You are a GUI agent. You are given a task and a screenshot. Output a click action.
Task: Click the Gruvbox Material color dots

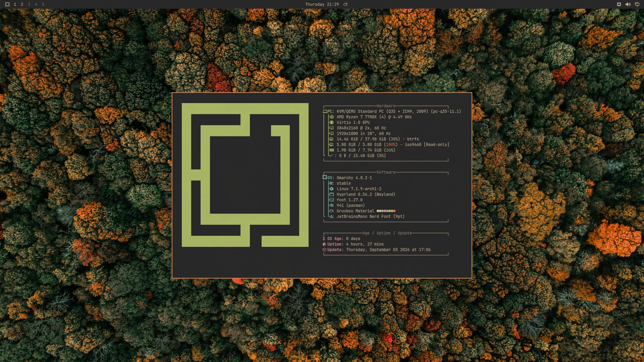pyautogui.click(x=386, y=211)
